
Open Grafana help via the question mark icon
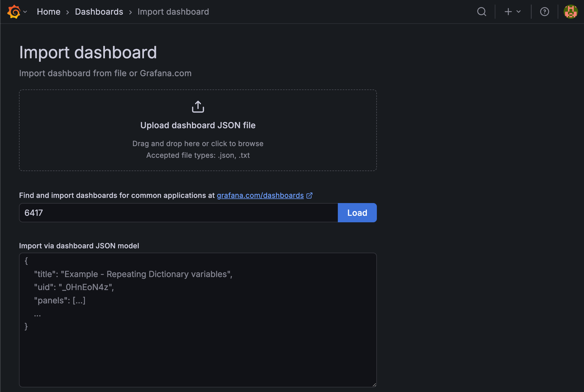click(x=544, y=12)
